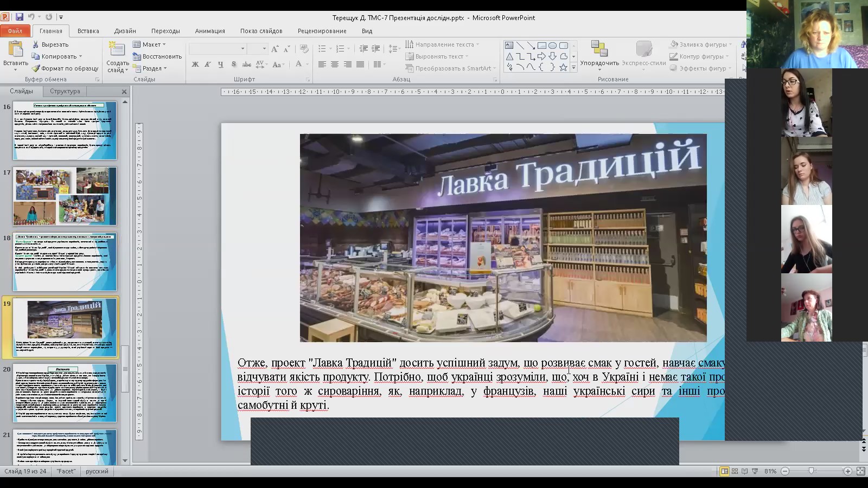
Task: Toggle strikethrough abc formatting
Action: pos(246,64)
